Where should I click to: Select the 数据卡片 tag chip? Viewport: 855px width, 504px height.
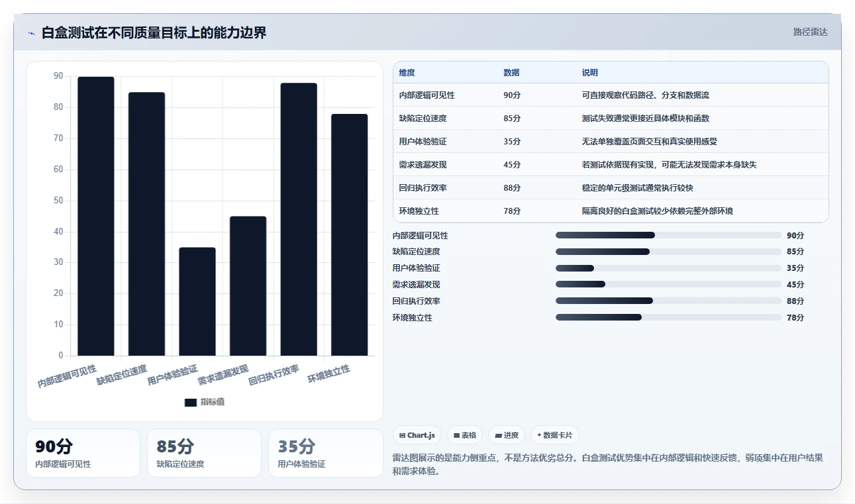click(555, 435)
